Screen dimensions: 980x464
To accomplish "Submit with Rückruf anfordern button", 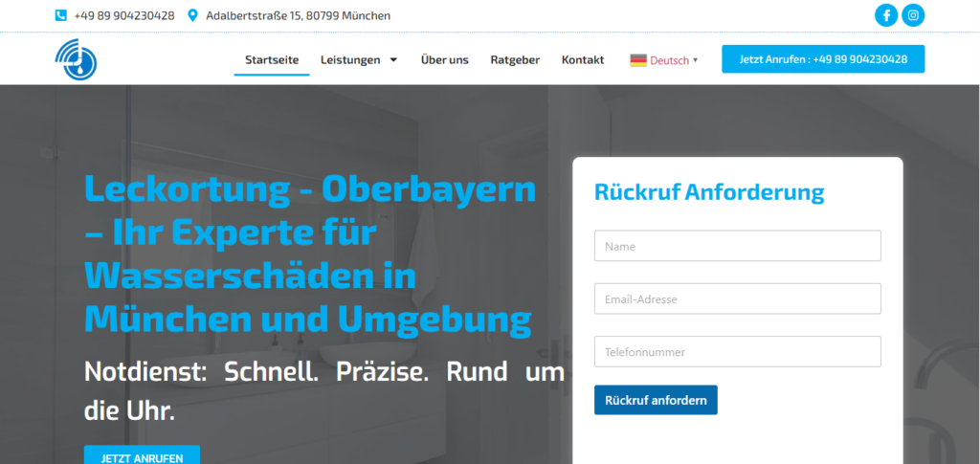I will pyautogui.click(x=656, y=400).
